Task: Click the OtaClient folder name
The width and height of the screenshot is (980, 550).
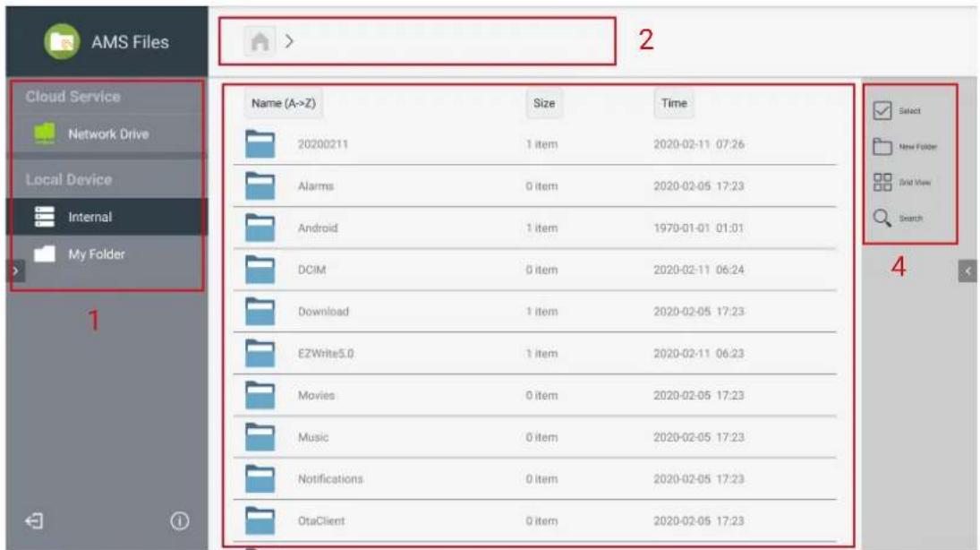Action: (x=321, y=520)
